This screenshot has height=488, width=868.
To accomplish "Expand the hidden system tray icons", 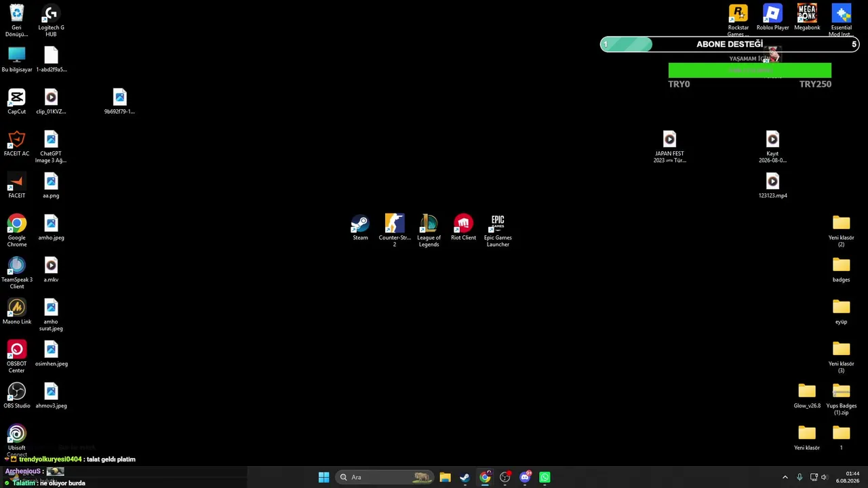I will pyautogui.click(x=785, y=477).
